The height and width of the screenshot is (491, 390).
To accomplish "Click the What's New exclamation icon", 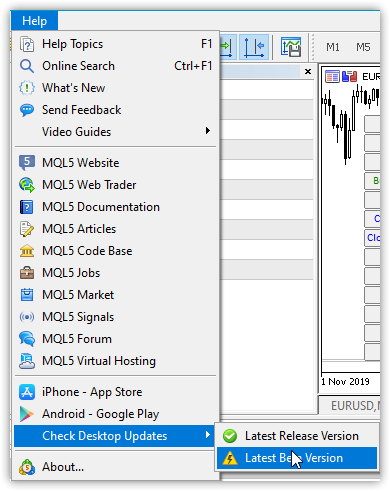I will 27,88.
